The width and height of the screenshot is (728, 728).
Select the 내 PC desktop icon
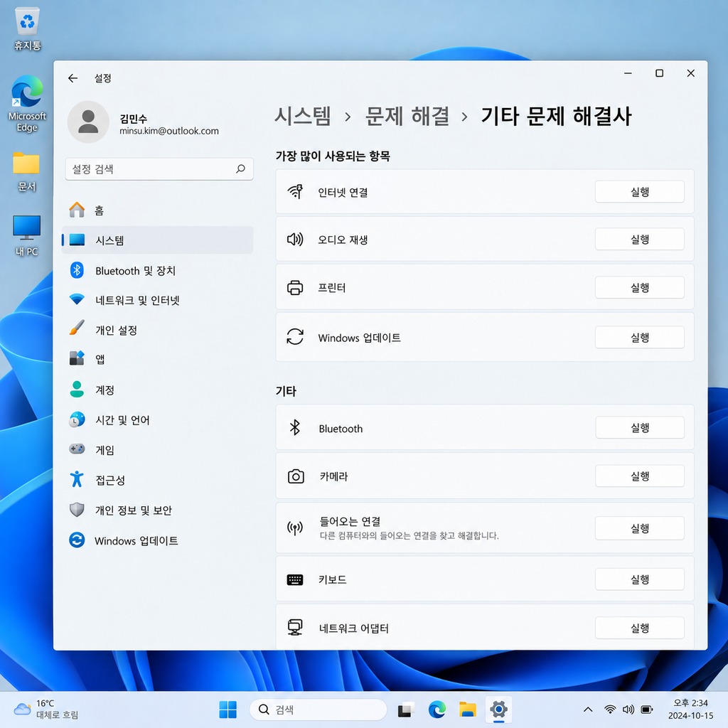point(26,235)
